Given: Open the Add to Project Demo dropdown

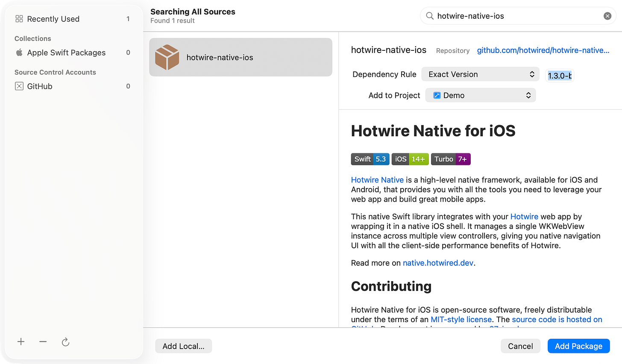Looking at the screenshot, I should [481, 95].
